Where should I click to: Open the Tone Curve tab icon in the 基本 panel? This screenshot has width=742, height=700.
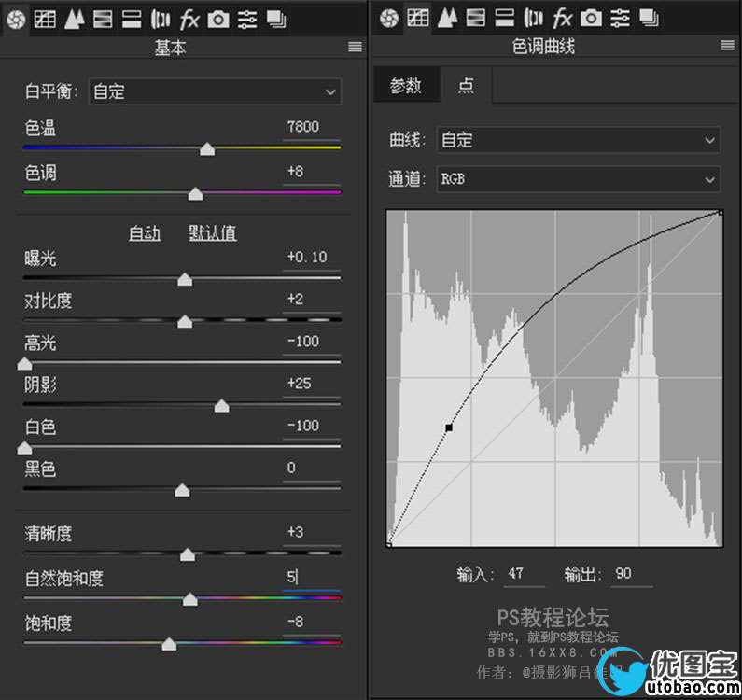point(45,18)
